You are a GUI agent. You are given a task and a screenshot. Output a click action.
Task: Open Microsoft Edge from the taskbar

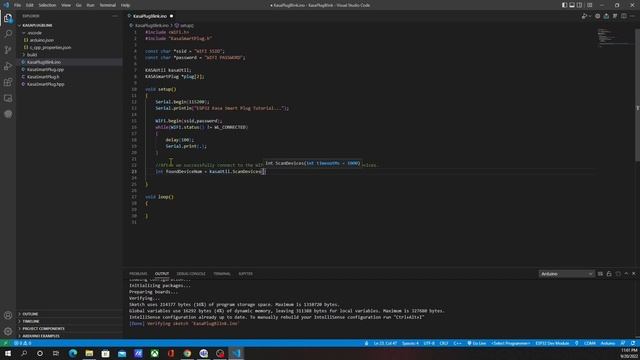73,353
